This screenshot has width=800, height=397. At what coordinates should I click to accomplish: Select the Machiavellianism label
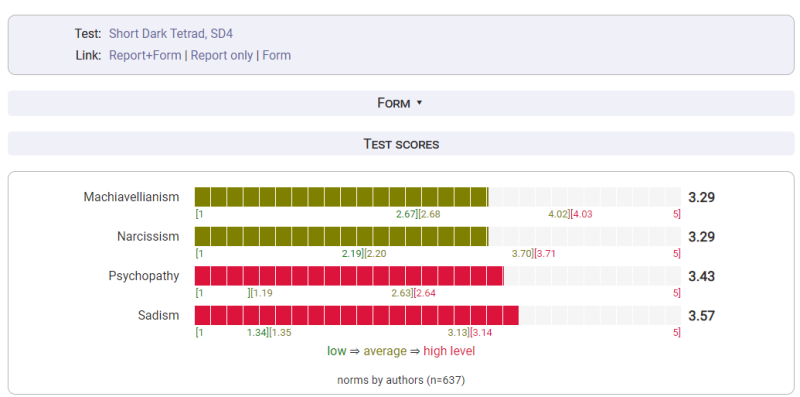pyautogui.click(x=131, y=197)
